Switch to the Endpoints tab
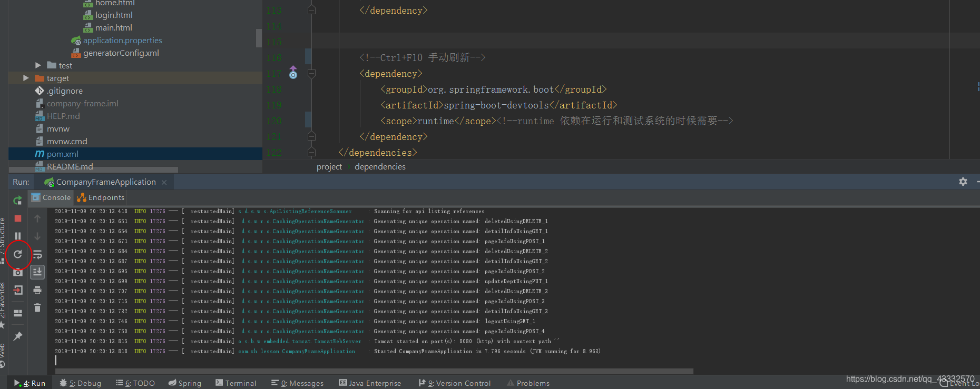 (x=101, y=197)
